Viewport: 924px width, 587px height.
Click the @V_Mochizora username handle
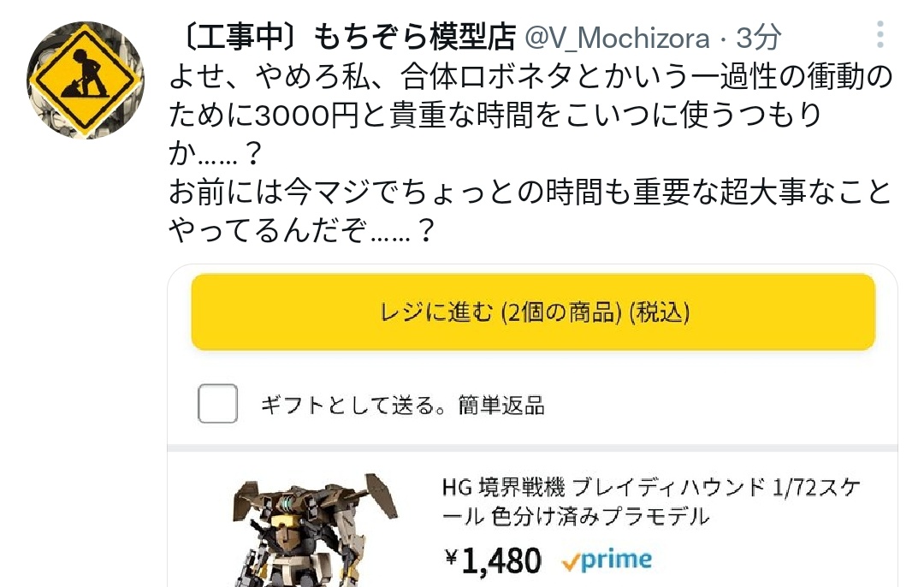click(x=617, y=39)
